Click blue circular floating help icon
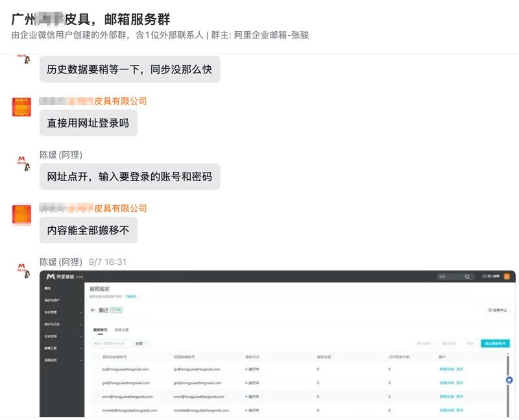The height and width of the screenshot is (420, 519). [x=509, y=380]
